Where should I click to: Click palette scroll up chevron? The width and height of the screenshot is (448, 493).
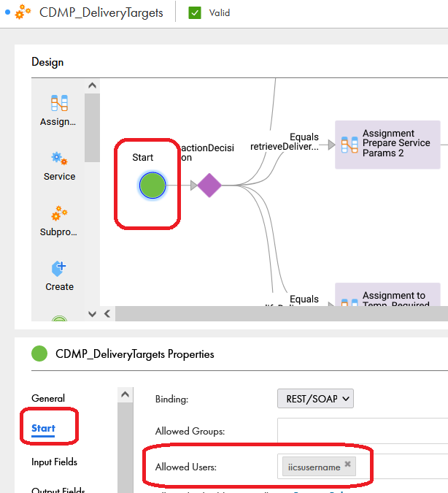pyautogui.click(x=92, y=85)
